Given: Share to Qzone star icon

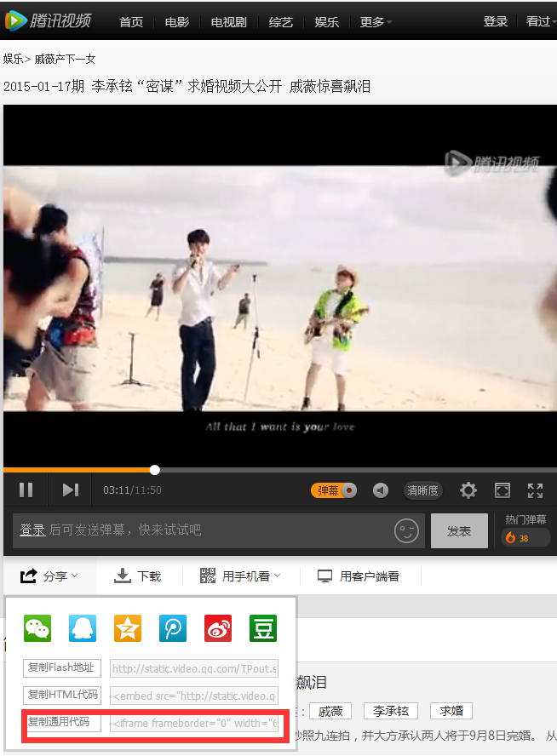Looking at the screenshot, I should click(128, 628).
